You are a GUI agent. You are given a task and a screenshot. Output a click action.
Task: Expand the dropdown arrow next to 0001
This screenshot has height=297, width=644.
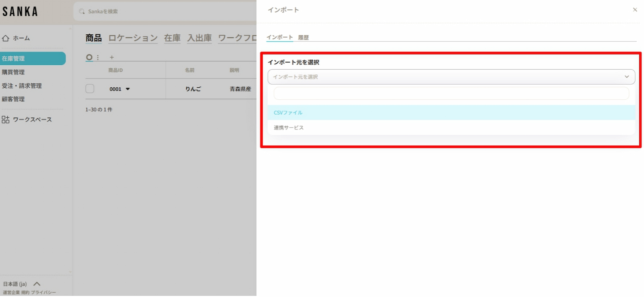(x=128, y=89)
